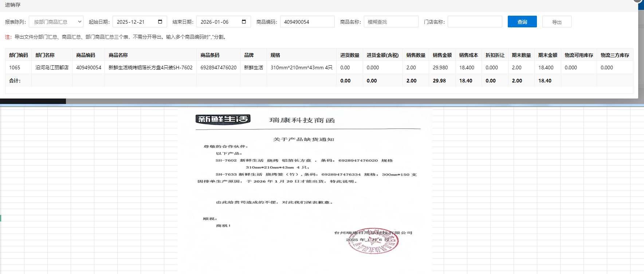Focus the 商品编码 input field
Image resolution: width=644 pixels, height=274 pixels.
(x=307, y=22)
